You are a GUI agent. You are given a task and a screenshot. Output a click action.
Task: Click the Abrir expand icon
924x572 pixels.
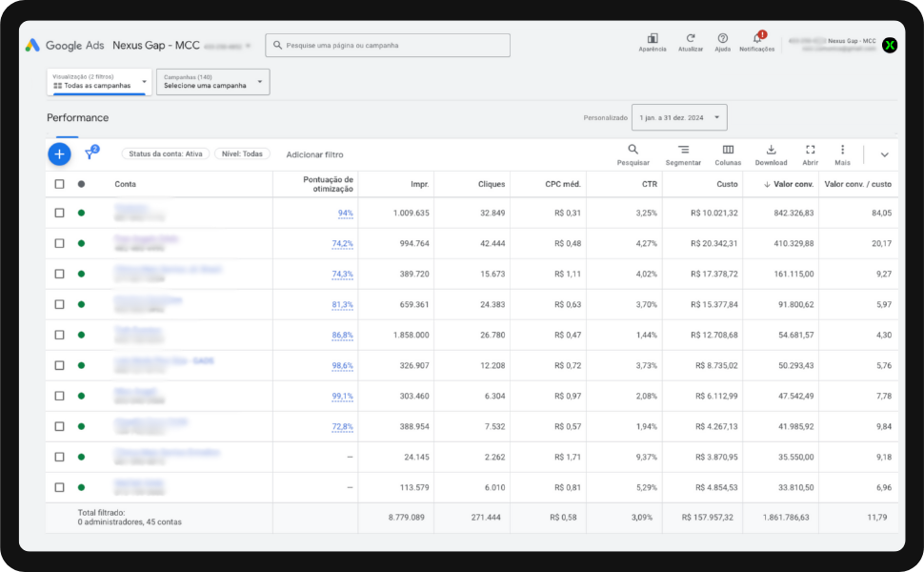(x=811, y=150)
